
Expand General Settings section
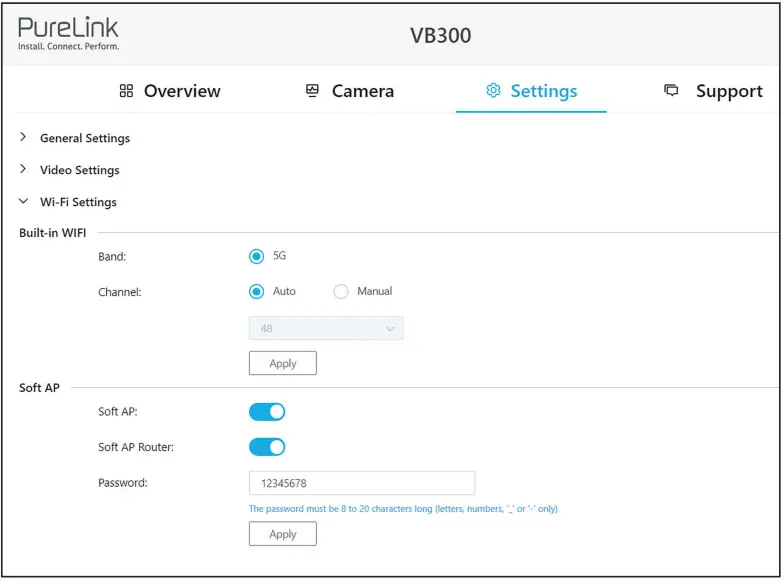84,138
